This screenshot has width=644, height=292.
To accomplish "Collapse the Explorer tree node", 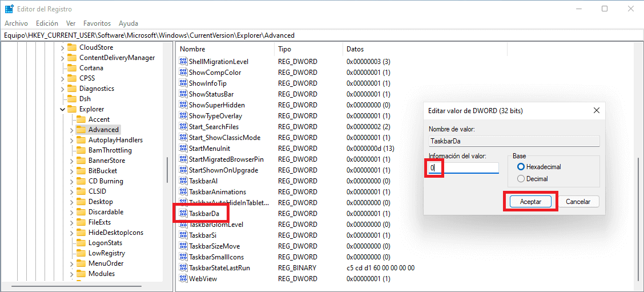I will [x=62, y=109].
